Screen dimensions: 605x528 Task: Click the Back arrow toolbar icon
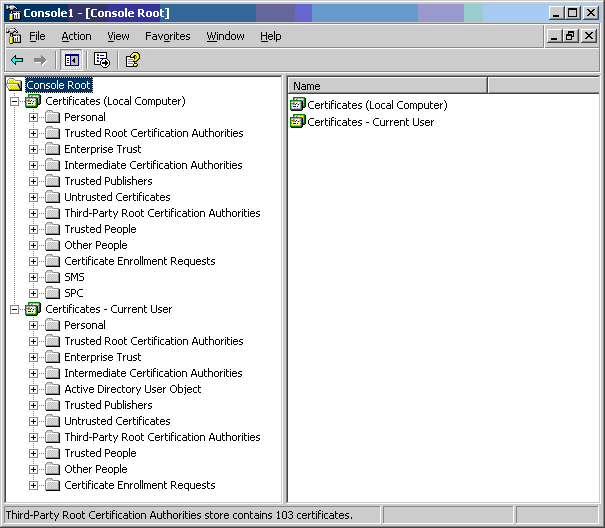tap(17, 60)
